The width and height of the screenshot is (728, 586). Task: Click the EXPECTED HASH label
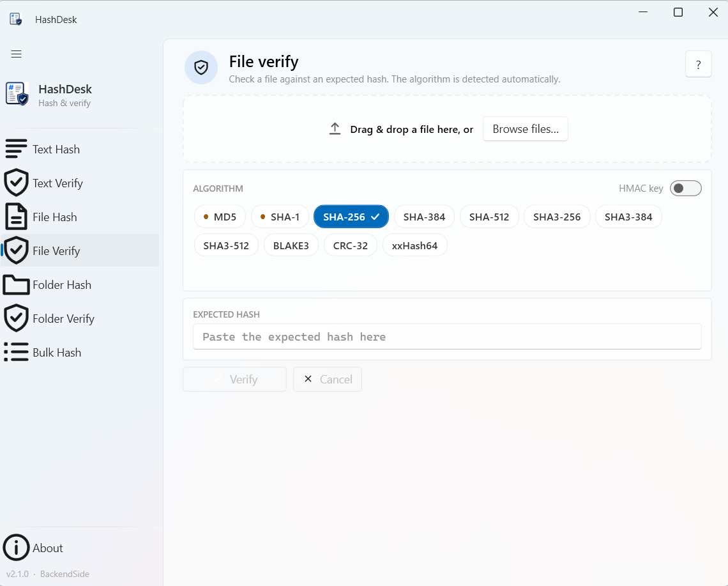226,314
